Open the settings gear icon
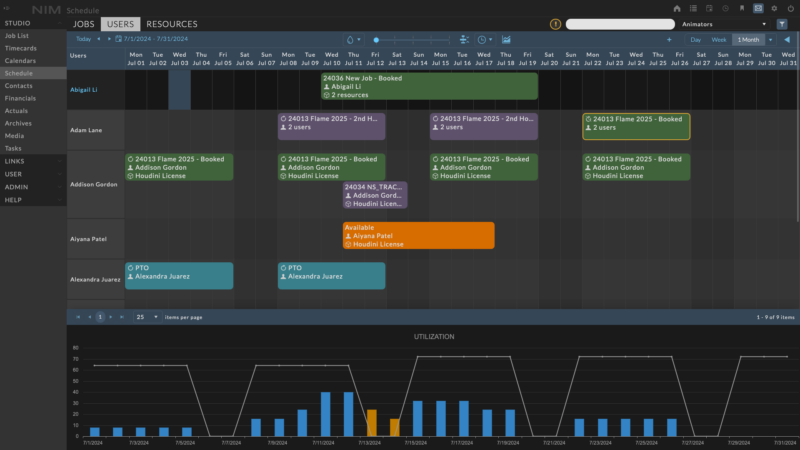The image size is (800, 450). [x=774, y=9]
